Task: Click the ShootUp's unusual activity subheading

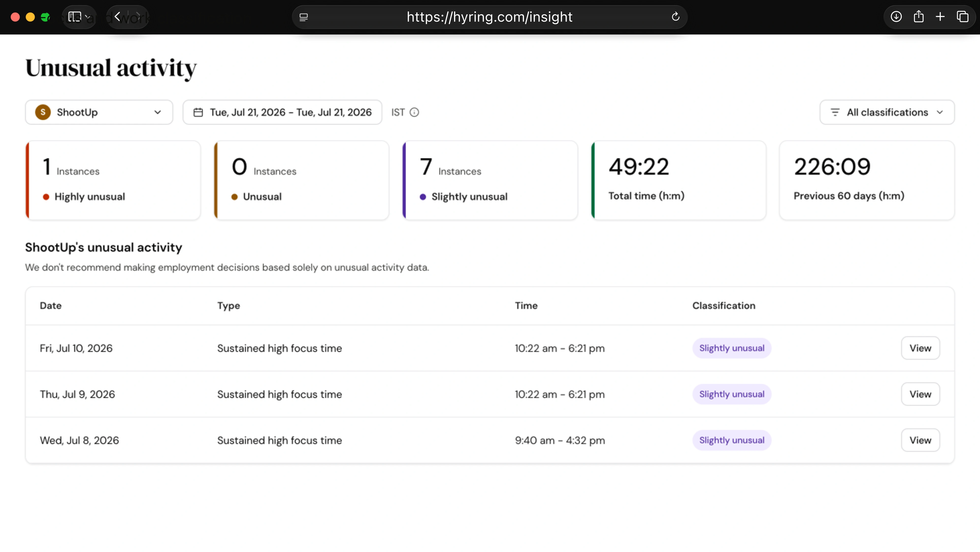Action: click(x=103, y=247)
